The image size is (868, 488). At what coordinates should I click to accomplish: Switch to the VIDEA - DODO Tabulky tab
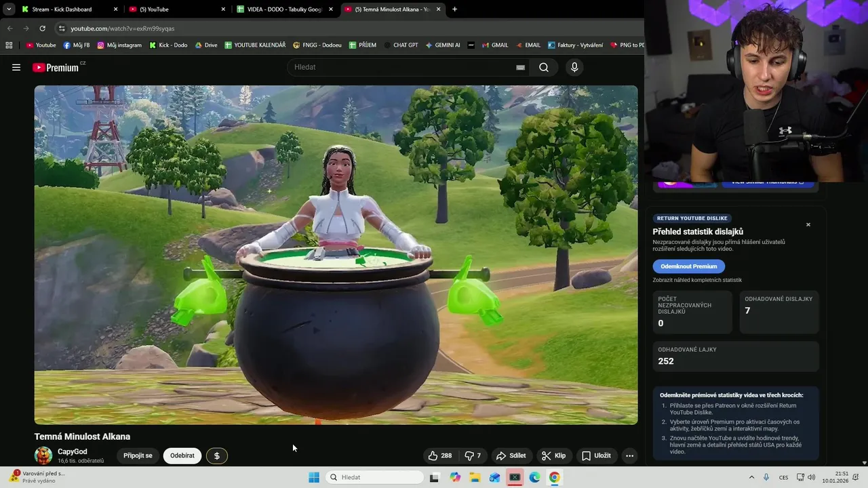click(285, 9)
